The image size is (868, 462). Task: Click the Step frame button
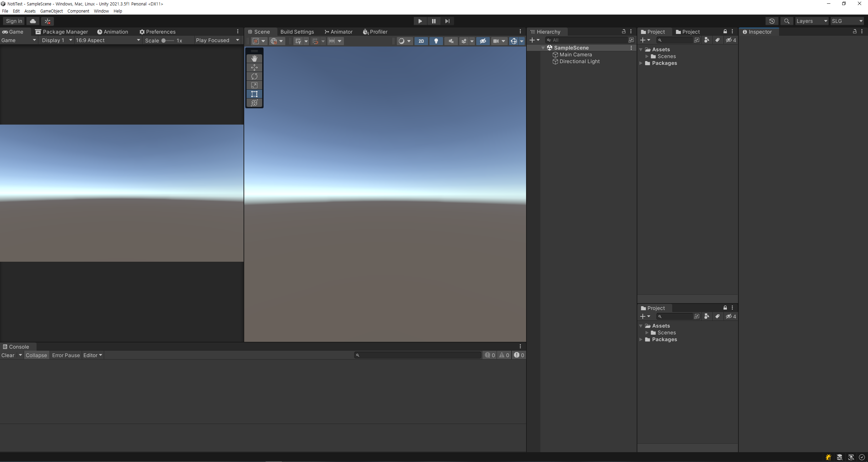click(x=447, y=21)
